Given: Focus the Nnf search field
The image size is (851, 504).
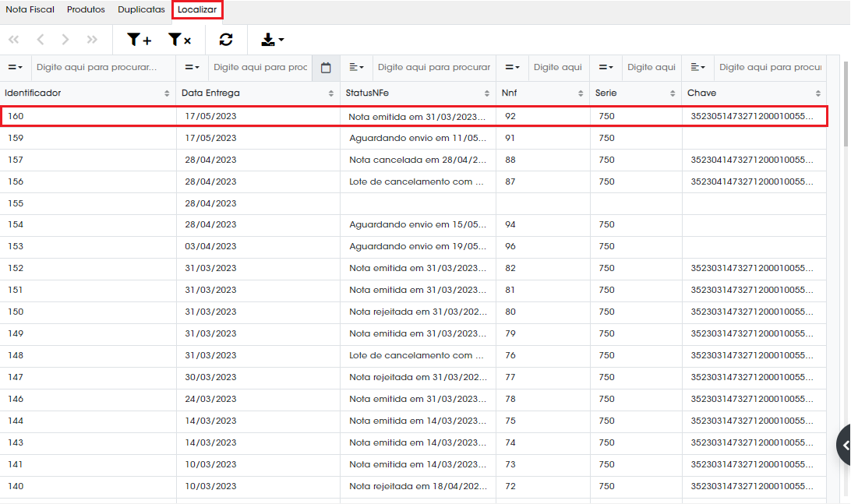Looking at the screenshot, I should 559,68.
